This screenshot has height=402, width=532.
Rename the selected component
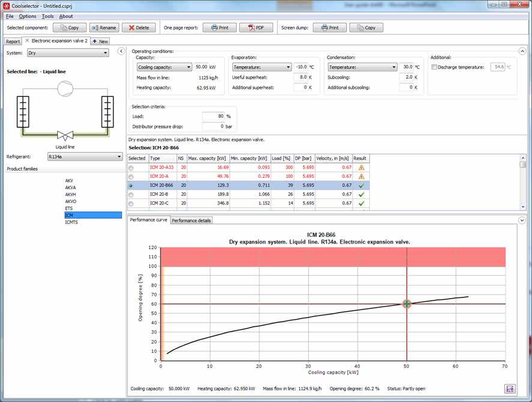[x=104, y=28]
